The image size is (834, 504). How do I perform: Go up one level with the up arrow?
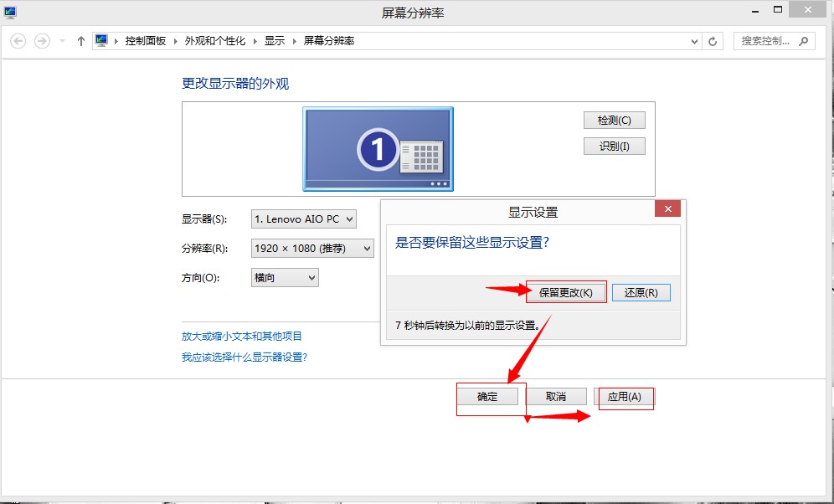click(x=81, y=41)
